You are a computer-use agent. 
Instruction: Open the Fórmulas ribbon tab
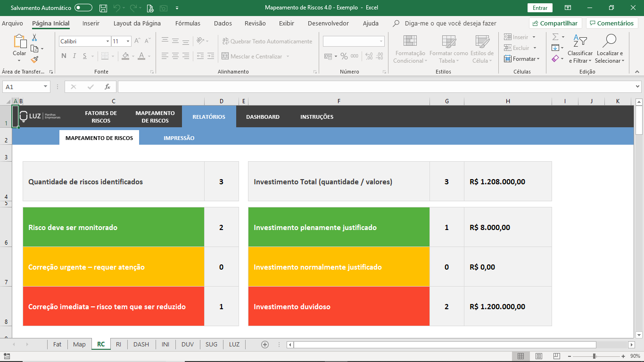[188, 23]
